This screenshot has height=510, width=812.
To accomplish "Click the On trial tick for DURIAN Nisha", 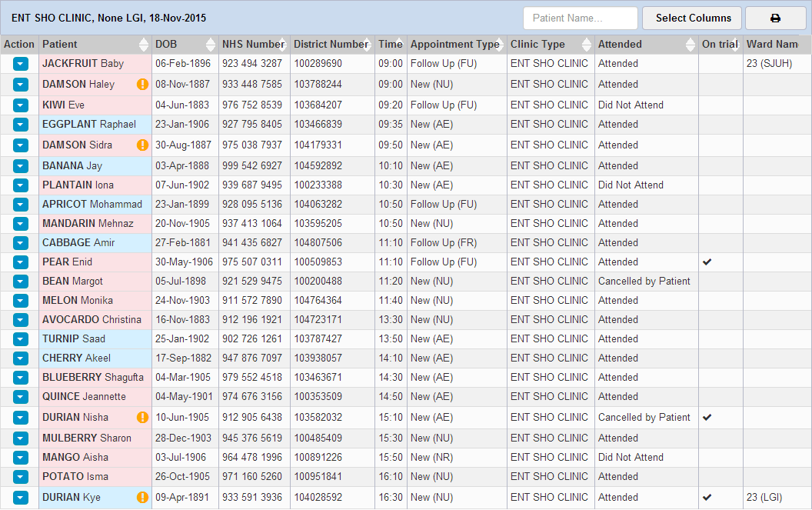I will (707, 417).
